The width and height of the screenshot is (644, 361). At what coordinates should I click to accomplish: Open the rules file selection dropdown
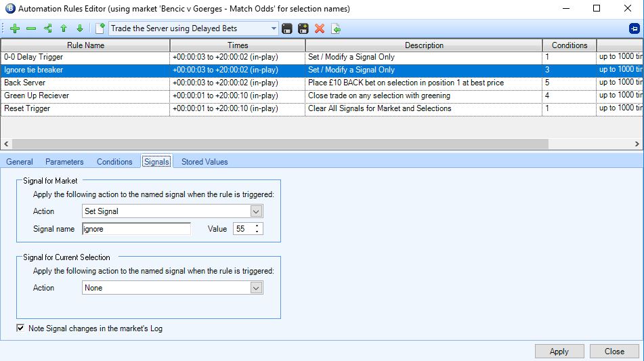click(x=274, y=28)
